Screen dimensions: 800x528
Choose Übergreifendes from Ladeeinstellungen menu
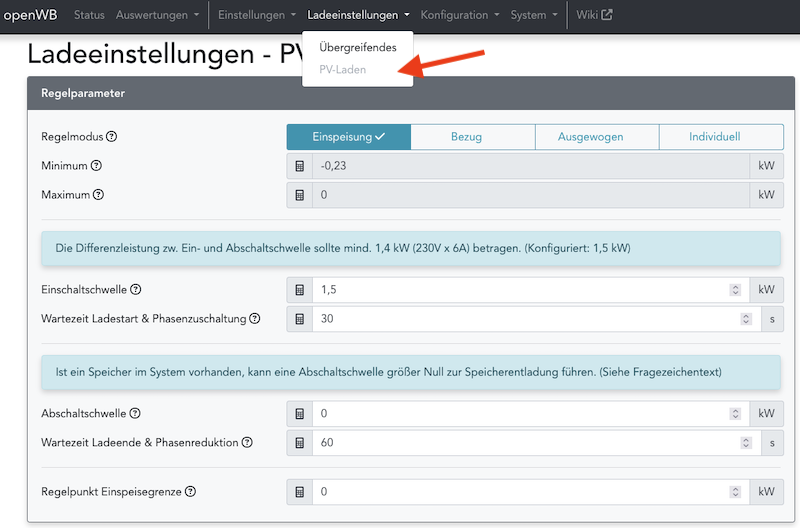click(357, 47)
